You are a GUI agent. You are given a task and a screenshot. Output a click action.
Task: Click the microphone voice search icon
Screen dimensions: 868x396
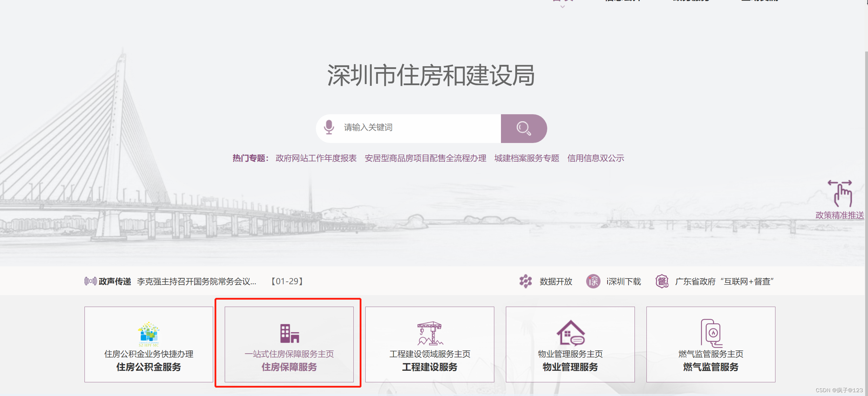[329, 127]
